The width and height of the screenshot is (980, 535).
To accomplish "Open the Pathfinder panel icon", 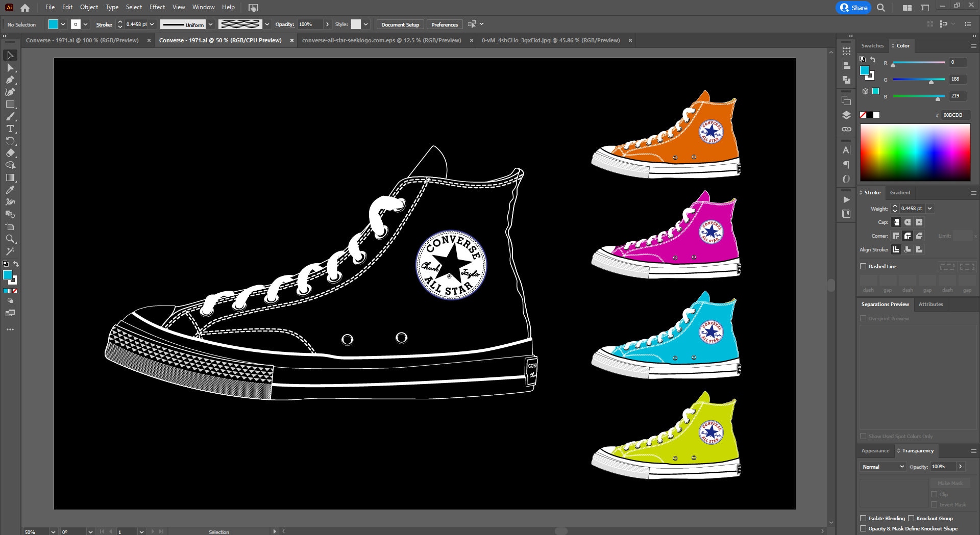I will pos(846,80).
